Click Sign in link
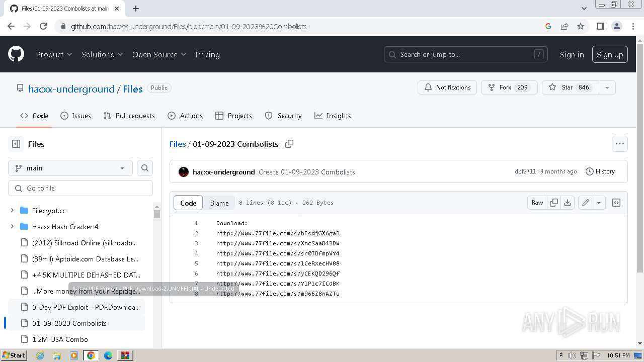 click(572, 54)
